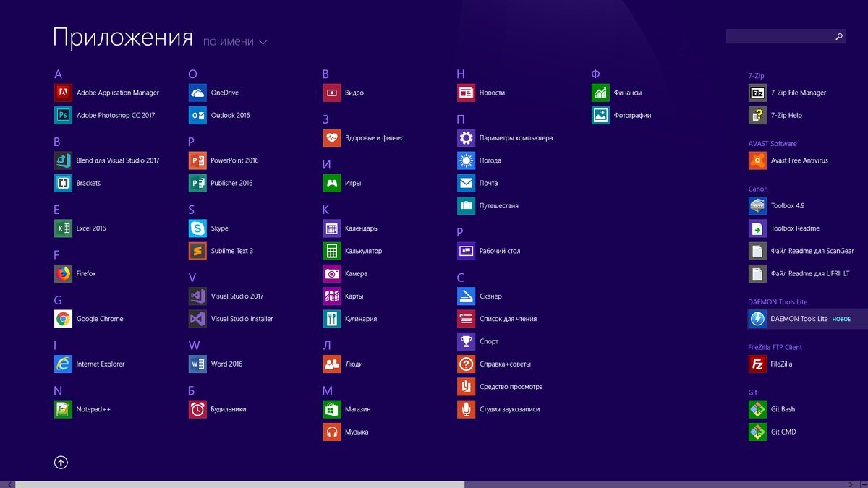Open the Видео app icon
The image size is (868, 488).
(x=332, y=93)
